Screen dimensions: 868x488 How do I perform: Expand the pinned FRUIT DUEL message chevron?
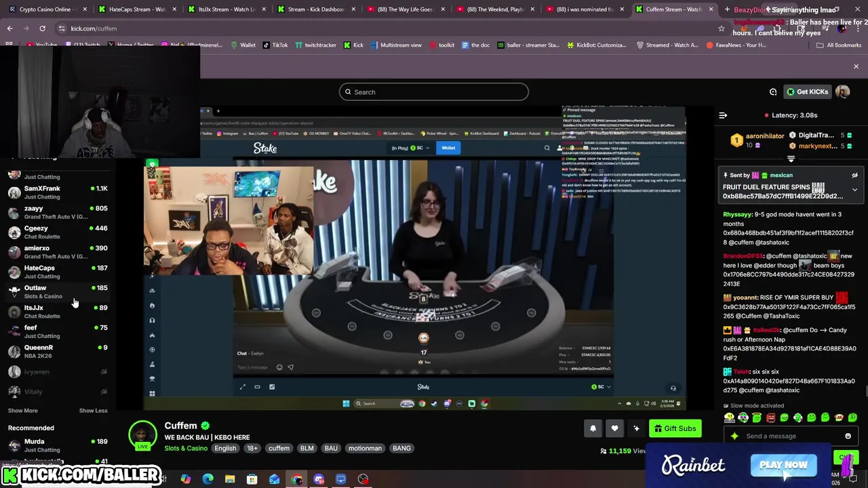point(854,190)
